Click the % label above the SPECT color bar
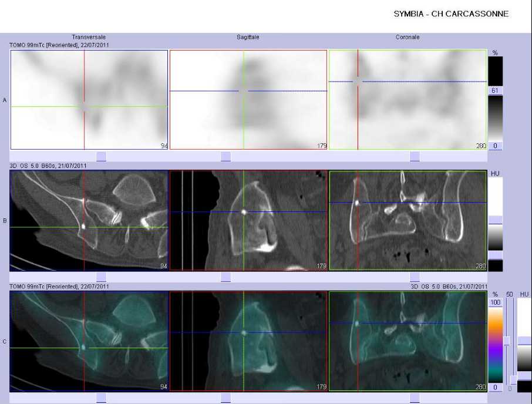Image resolution: width=532 pixels, height=404 pixels. tap(495, 53)
